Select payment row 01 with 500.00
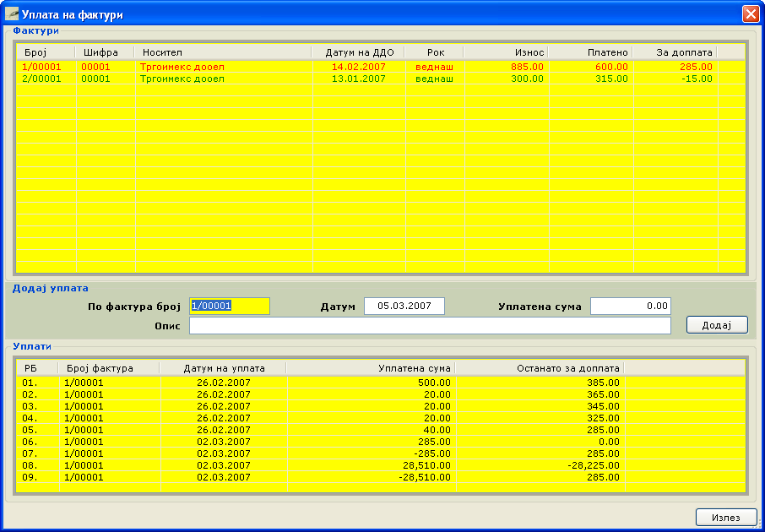This screenshot has width=765, height=532. click(253, 383)
